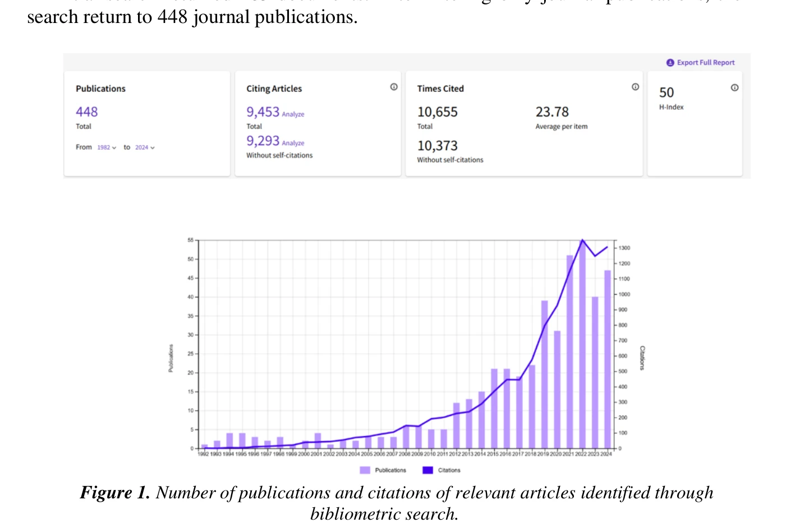Click the Citing Articles card heading
This screenshot has height=532, width=809.
coord(274,89)
